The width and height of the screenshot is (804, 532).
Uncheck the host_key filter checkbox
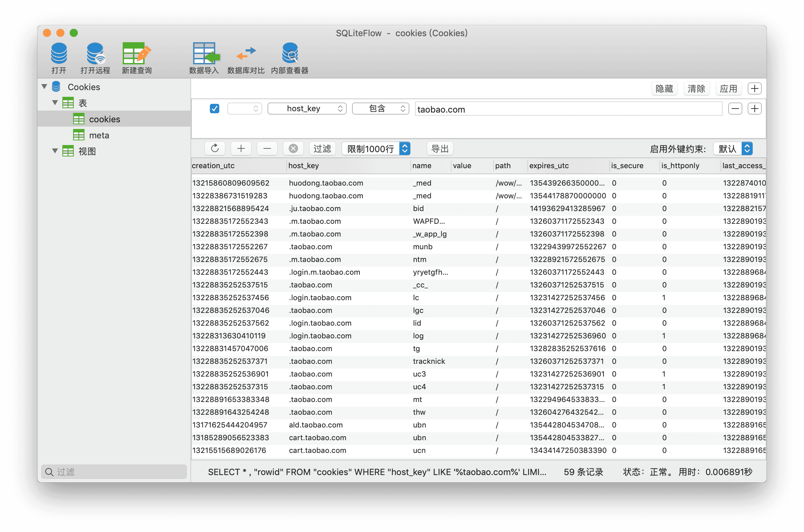tap(215, 109)
